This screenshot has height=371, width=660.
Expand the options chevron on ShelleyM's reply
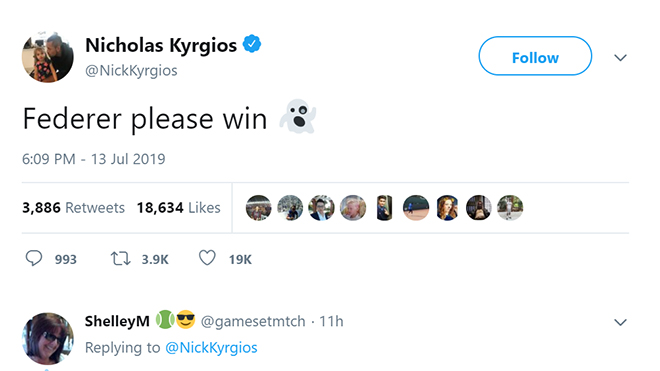(x=620, y=323)
